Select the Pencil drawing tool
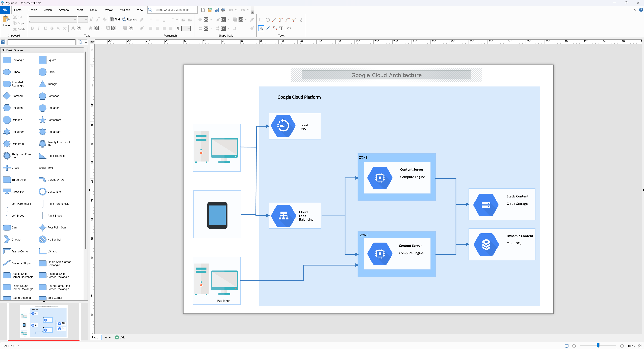644x349 pixels. point(268,28)
